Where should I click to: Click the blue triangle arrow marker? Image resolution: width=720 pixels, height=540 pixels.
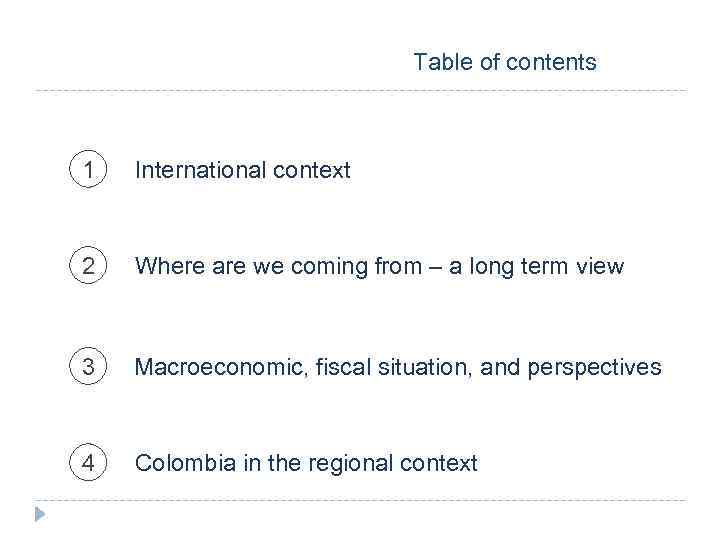point(40,515)
